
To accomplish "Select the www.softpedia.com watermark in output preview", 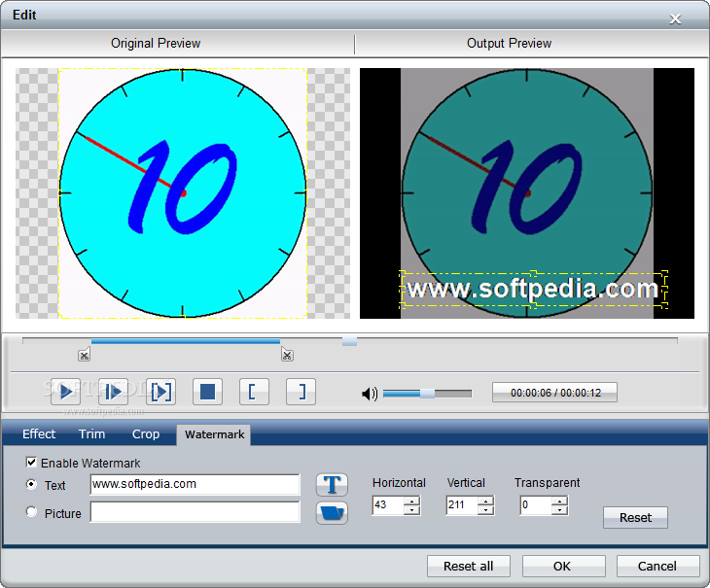I will (533, 290).
